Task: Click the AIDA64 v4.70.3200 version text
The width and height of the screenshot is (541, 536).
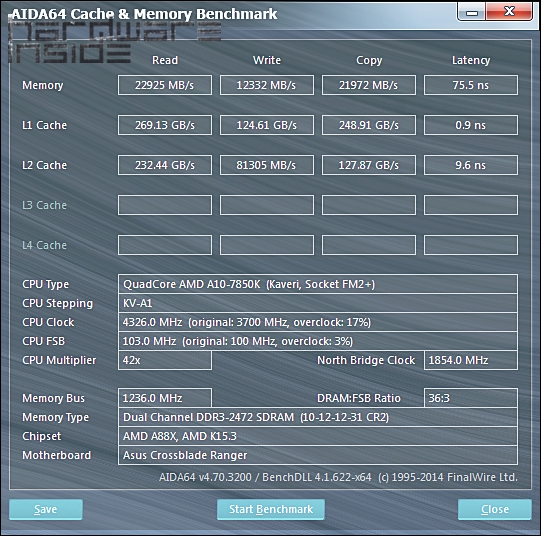Action: coord(338,477)
